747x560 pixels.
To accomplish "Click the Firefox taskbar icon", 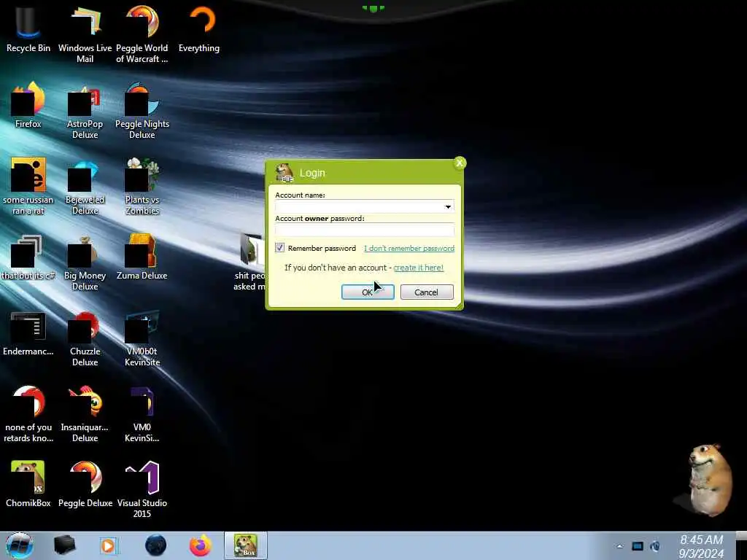I will 201,545.
